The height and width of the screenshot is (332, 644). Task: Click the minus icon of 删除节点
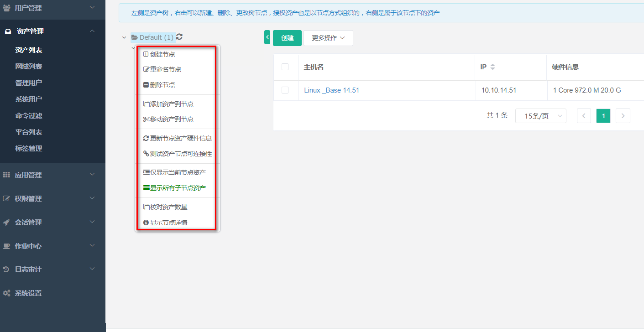146,85
